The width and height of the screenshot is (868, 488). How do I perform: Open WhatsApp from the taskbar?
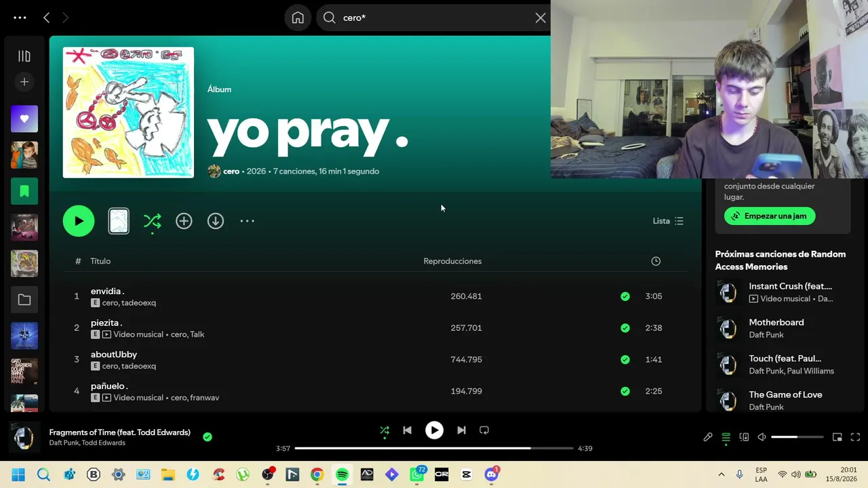click(x=417, y=474)
